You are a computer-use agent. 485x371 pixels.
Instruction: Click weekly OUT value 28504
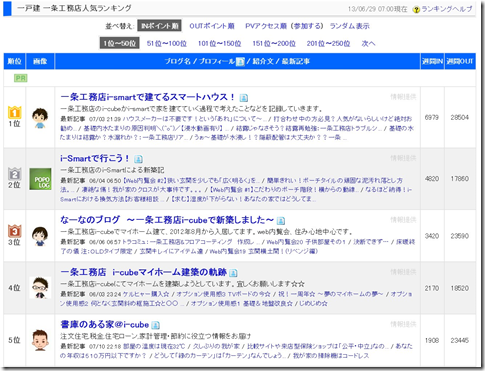pos(460,118)
